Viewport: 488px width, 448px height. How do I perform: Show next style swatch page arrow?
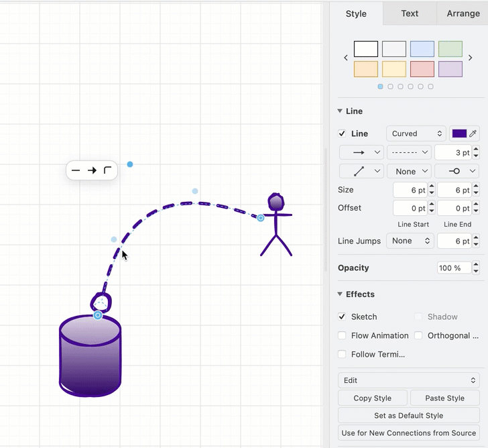tap(471, 58)
